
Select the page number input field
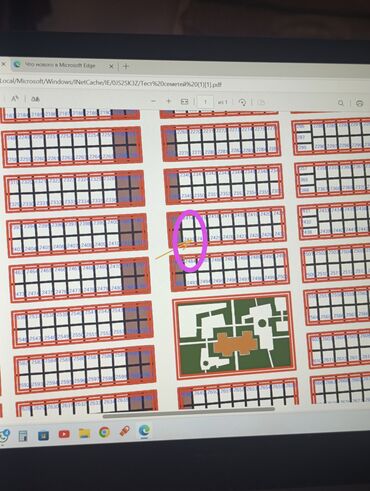point(205,102)
